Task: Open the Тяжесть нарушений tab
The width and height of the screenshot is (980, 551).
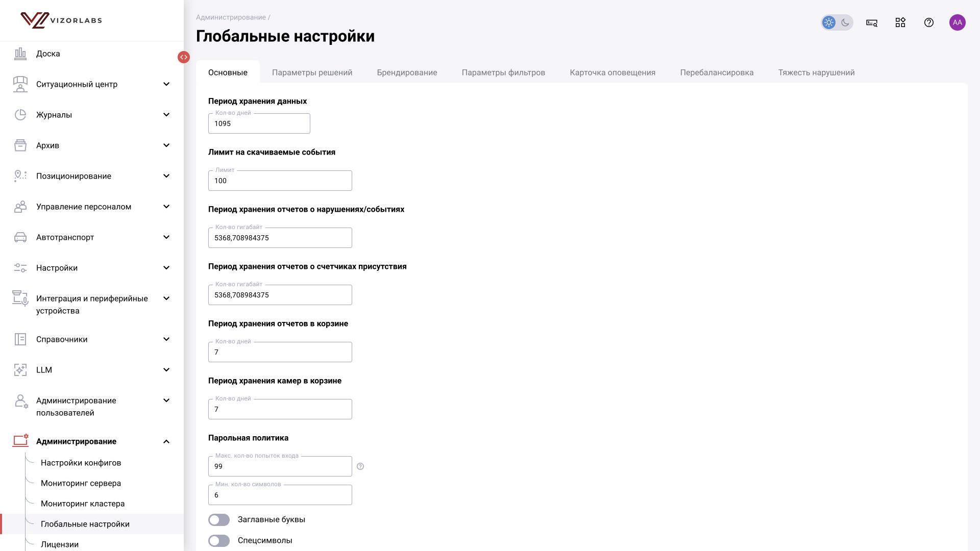Action: pyautogui.click(x=816, y=72)
